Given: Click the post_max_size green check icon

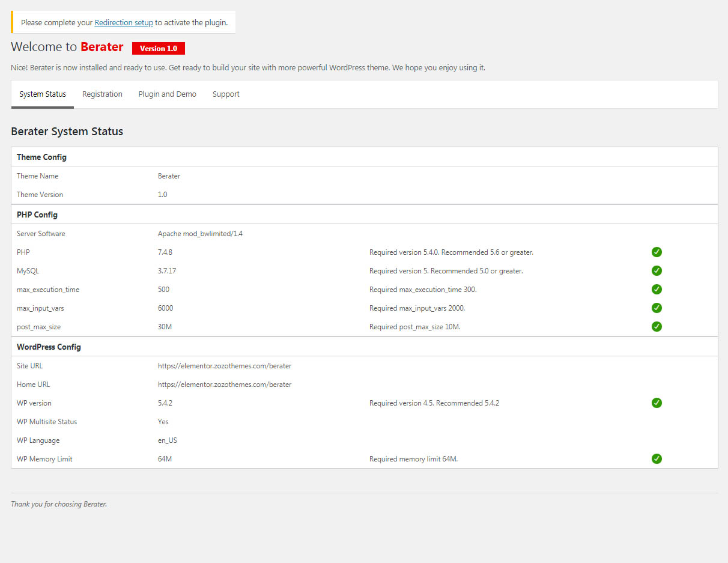Looking at the screenshot, I should click(x=657, y=327).
